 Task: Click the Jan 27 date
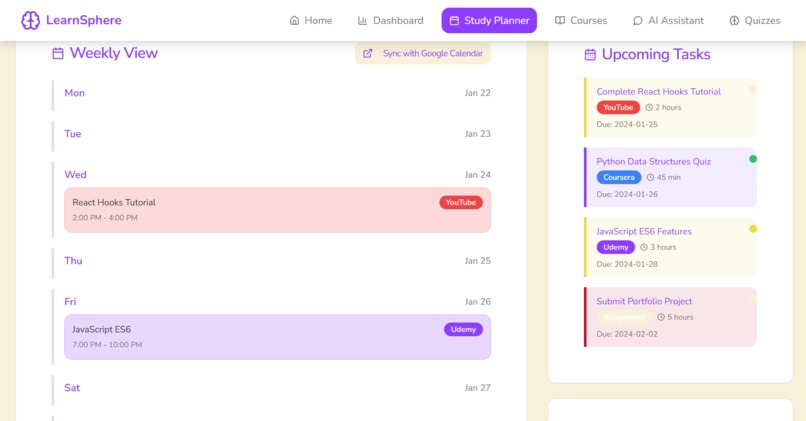pos(478,388)
